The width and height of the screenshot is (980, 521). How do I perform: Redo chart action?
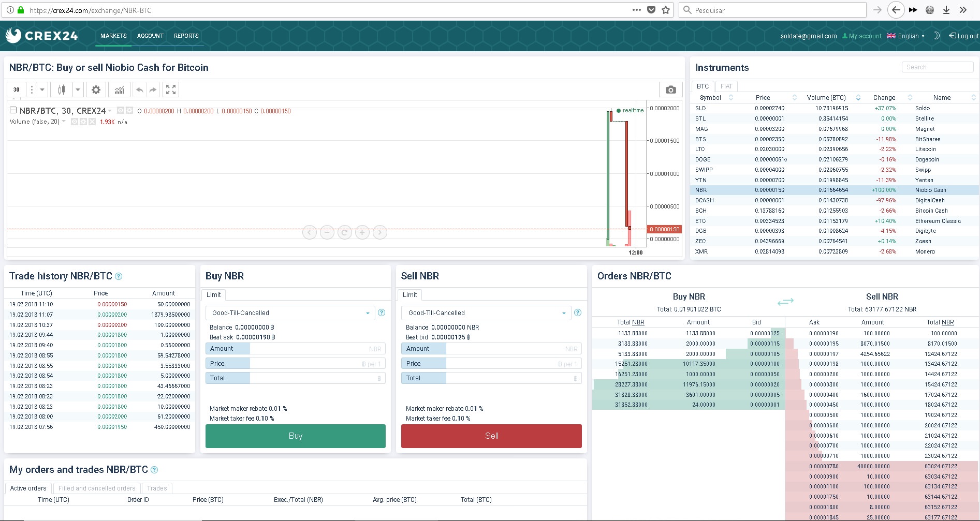[153, 90]
